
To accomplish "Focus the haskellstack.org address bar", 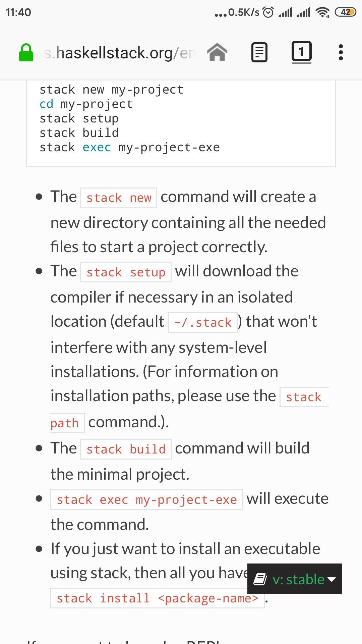I will [x=120, y=53].
